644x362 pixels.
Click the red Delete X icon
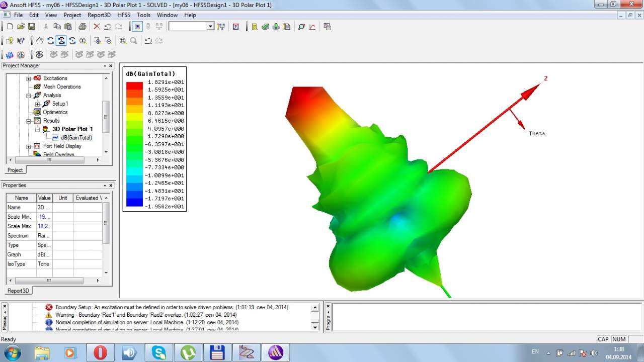pos(97,27)
